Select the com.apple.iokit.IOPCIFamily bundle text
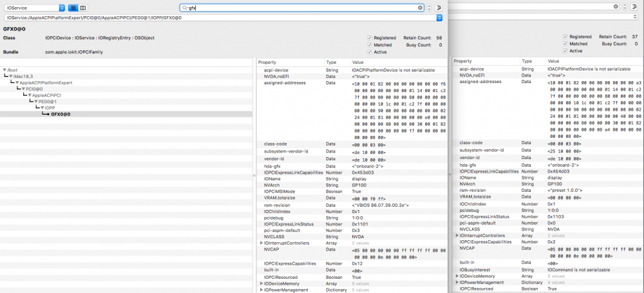644x293 pixels. tap(74, 52)
